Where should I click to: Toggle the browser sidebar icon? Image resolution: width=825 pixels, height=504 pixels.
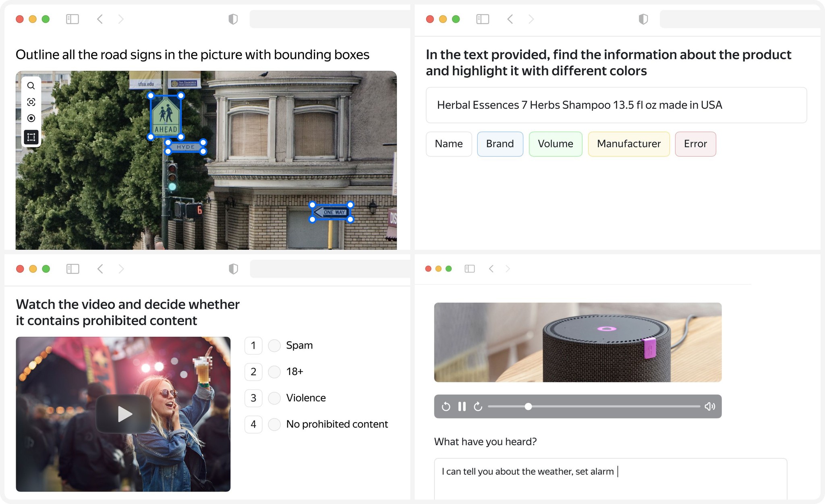click(x=73, y=19)
